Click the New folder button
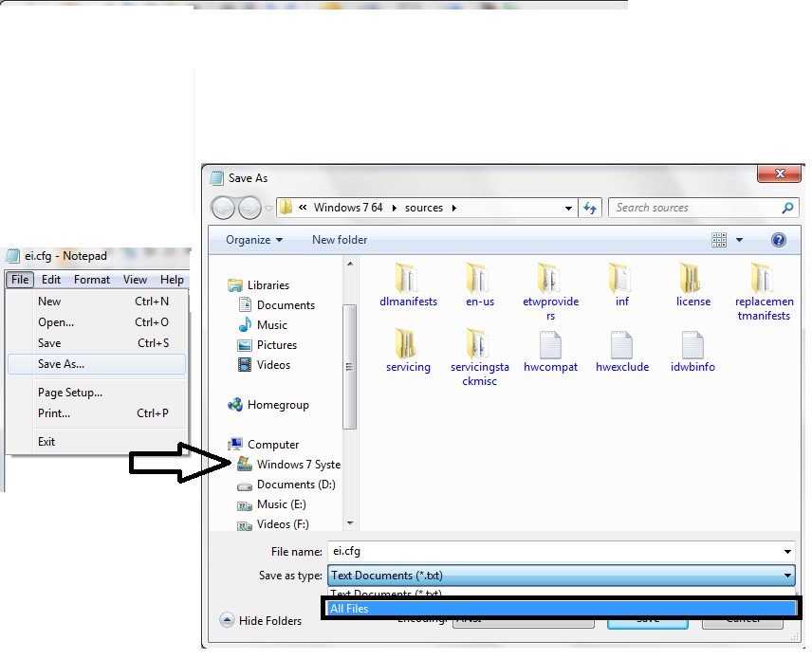 coord(340,240)
